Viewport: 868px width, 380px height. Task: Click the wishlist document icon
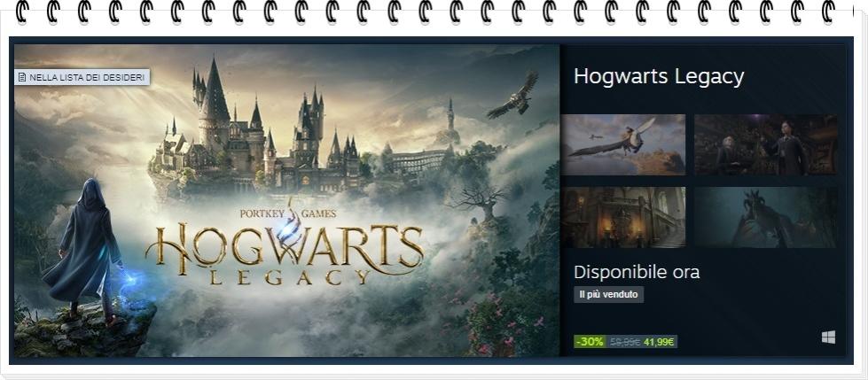[22, 78]
